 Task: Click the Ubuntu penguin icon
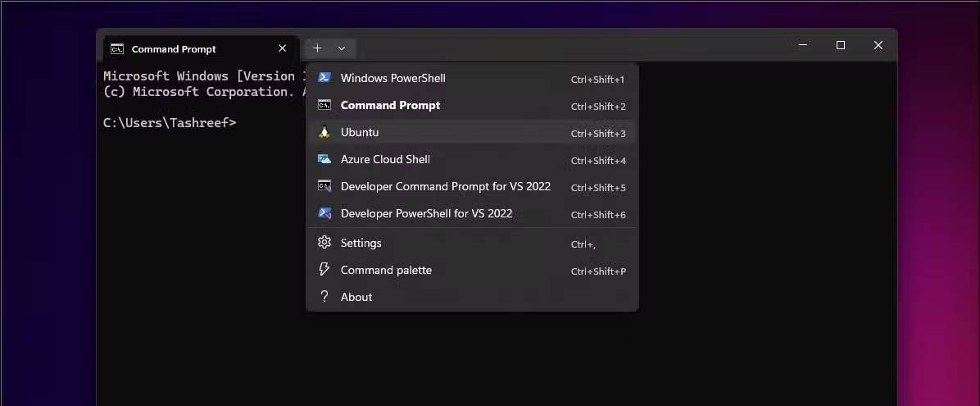coord(324,132)
